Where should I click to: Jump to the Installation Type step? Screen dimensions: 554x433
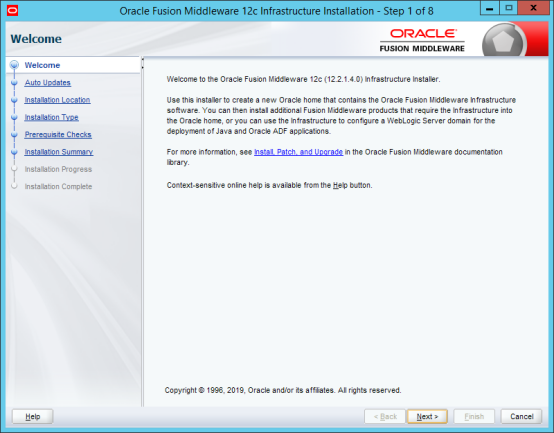[x=51, y=117]
